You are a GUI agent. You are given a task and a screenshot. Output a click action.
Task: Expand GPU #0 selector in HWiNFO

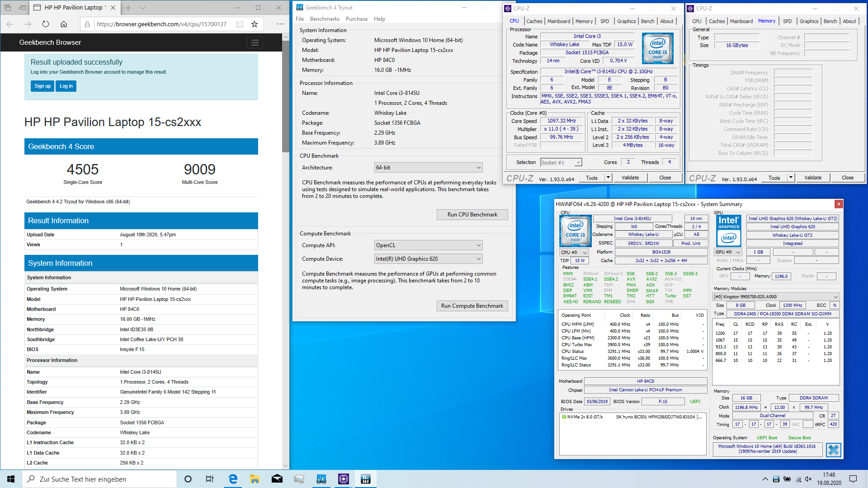(728, 252)
